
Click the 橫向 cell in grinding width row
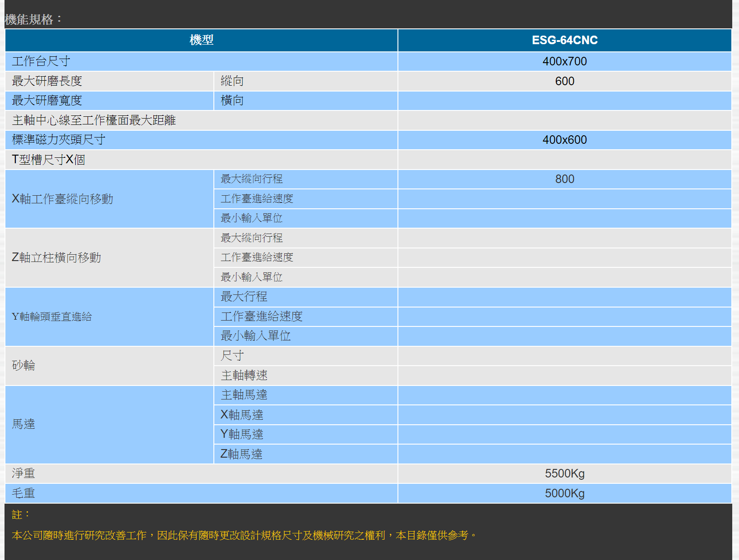coord(232,101)
